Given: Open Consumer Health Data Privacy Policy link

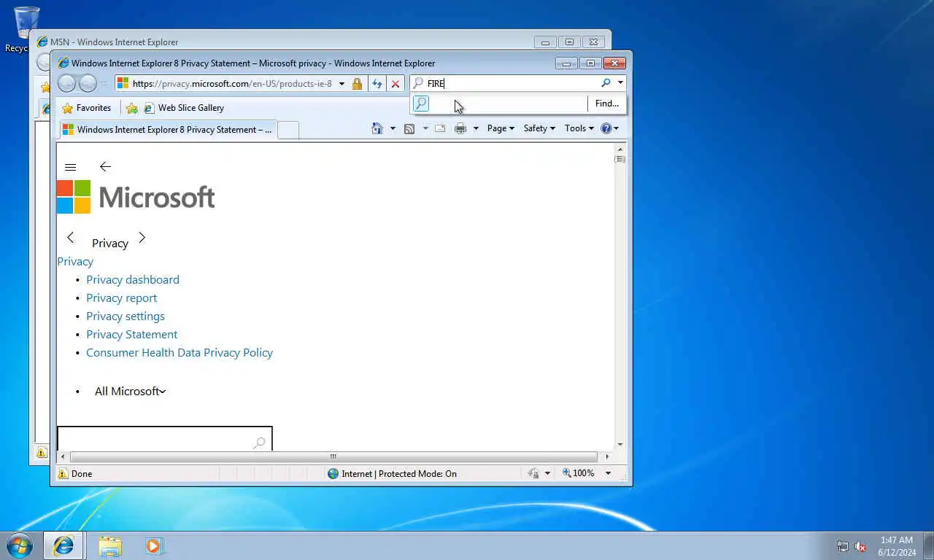Looking at the screenshot, I should pos(180,353).
